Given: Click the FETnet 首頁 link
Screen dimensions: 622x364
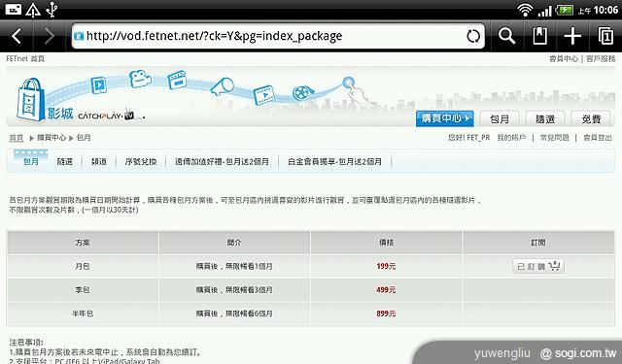Looking at the screenshot, I should pyautogui.click(x=25, y=59).
